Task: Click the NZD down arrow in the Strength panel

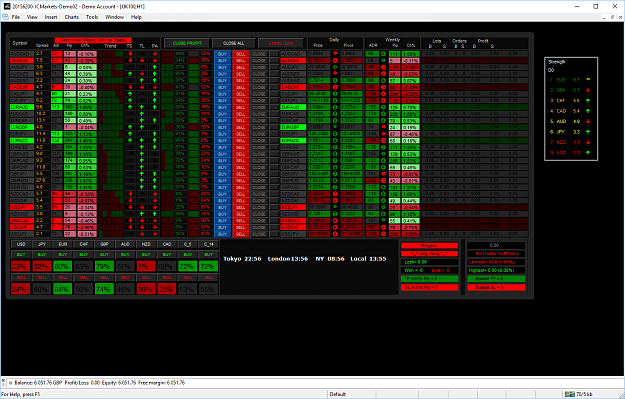Action: (588, 142)
